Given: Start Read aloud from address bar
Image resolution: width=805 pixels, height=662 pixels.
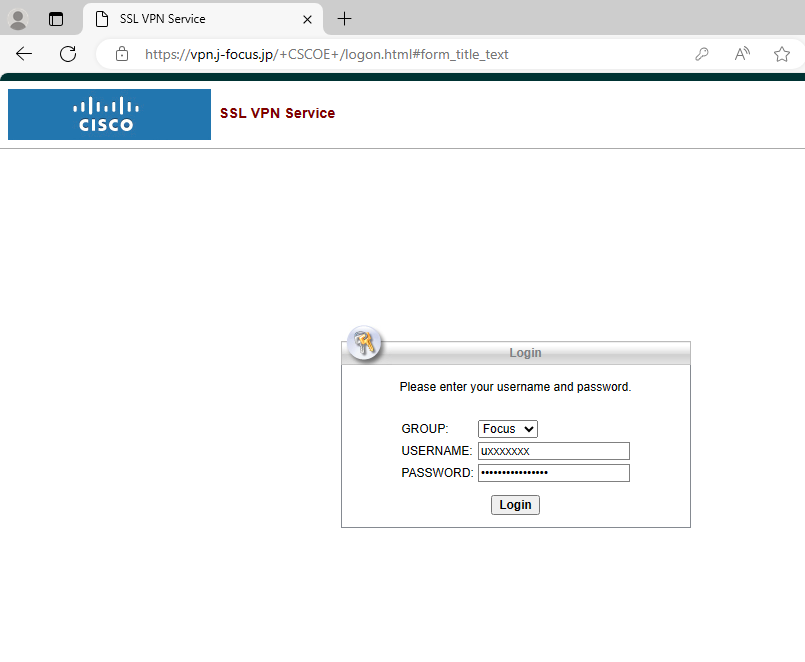Looking at the screenshot, I should (x=742, y=54).
